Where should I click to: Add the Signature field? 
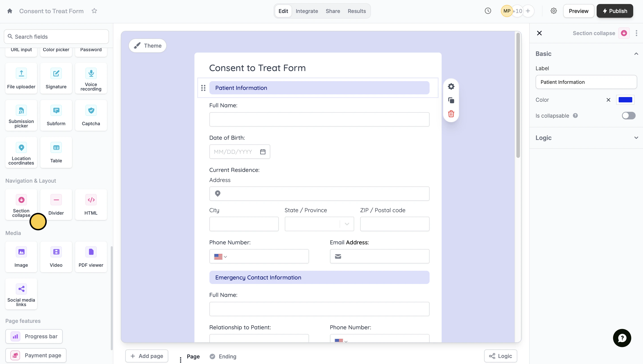(x=56, y=78)
